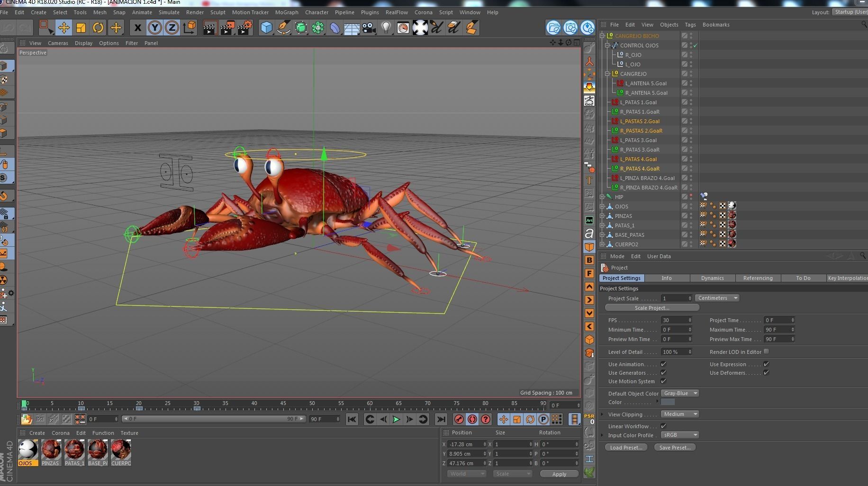Toggle Point Level Animation icon
Image resolution: width=868 pixels, height=486 pixels.
556,419
